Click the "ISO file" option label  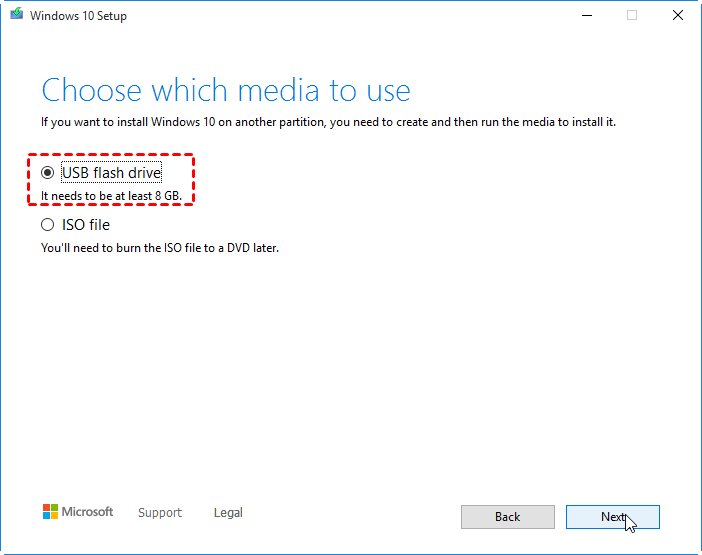click(86, 225)
